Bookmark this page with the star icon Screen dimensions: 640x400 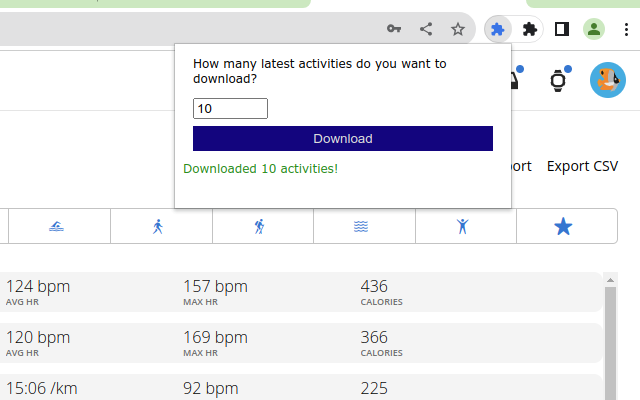(x=458, y=29)
